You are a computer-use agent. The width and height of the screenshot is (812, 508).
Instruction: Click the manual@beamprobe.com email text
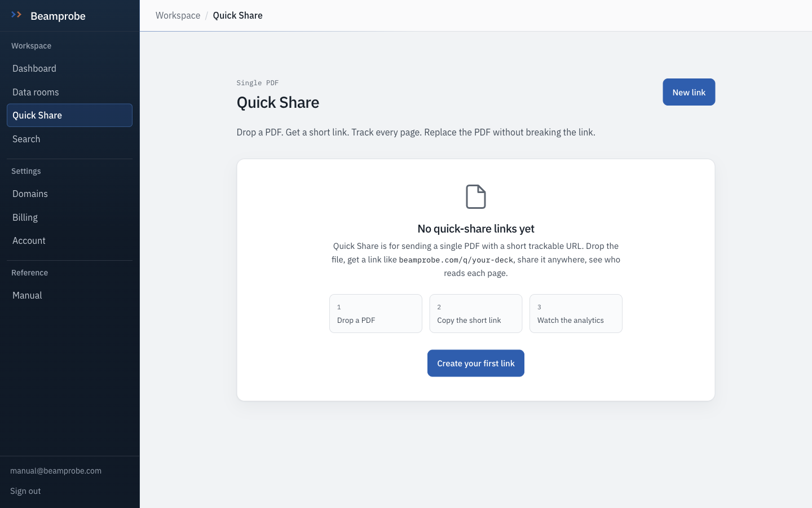[56, 471]
